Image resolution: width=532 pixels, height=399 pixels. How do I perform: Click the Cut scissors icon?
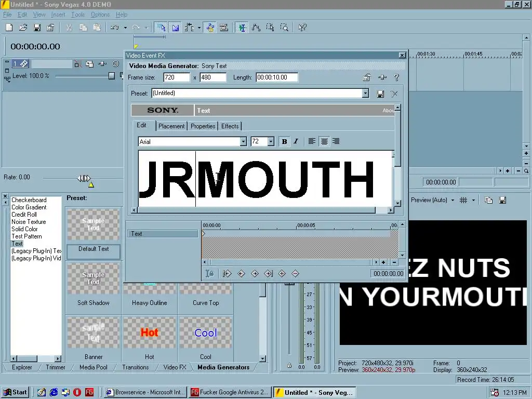point(69,28)
